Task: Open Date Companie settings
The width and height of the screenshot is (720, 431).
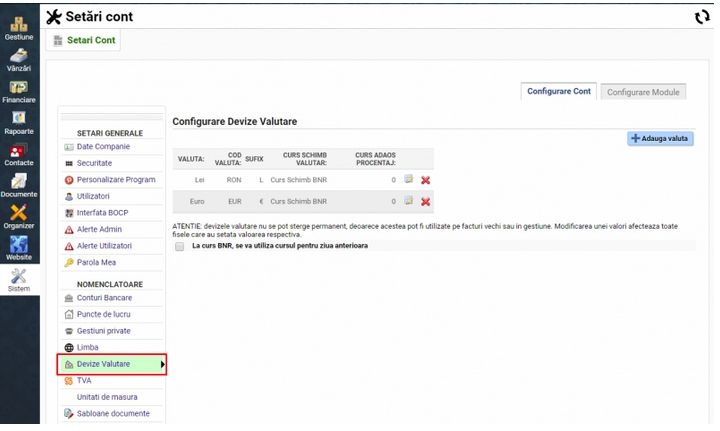Action: click(103, 147)
